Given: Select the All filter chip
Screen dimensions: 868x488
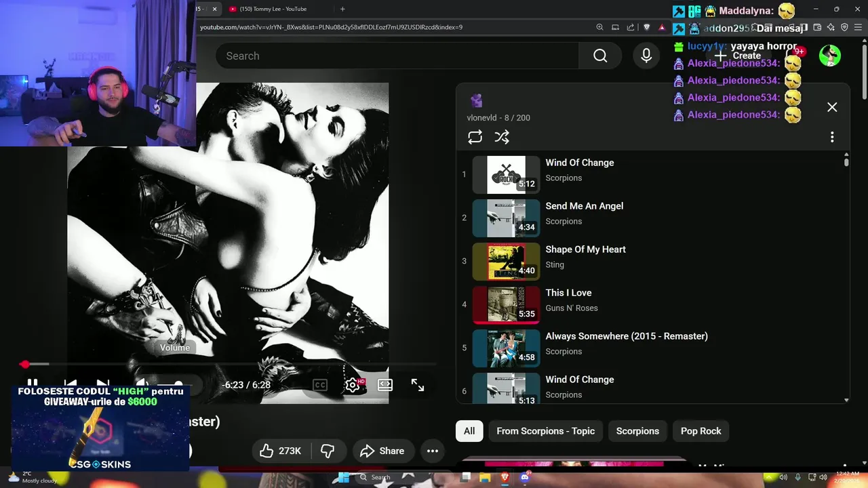Looking at the screenshot, I should click(x=469, y=431).
